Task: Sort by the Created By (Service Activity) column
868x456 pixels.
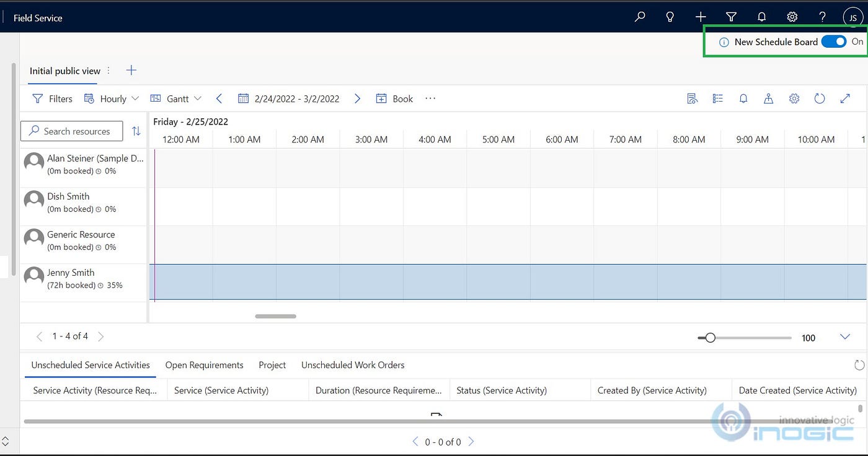Action: click(x=661, y=390)
